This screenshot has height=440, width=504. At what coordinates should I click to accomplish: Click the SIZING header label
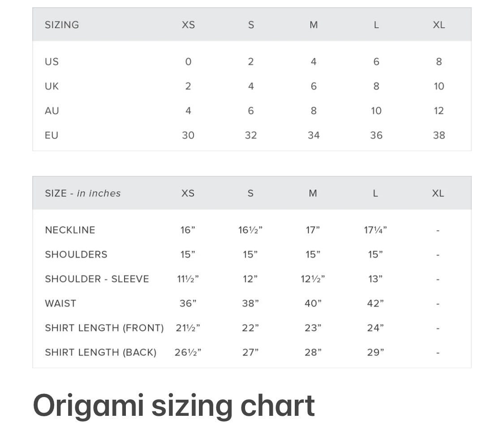62,25
